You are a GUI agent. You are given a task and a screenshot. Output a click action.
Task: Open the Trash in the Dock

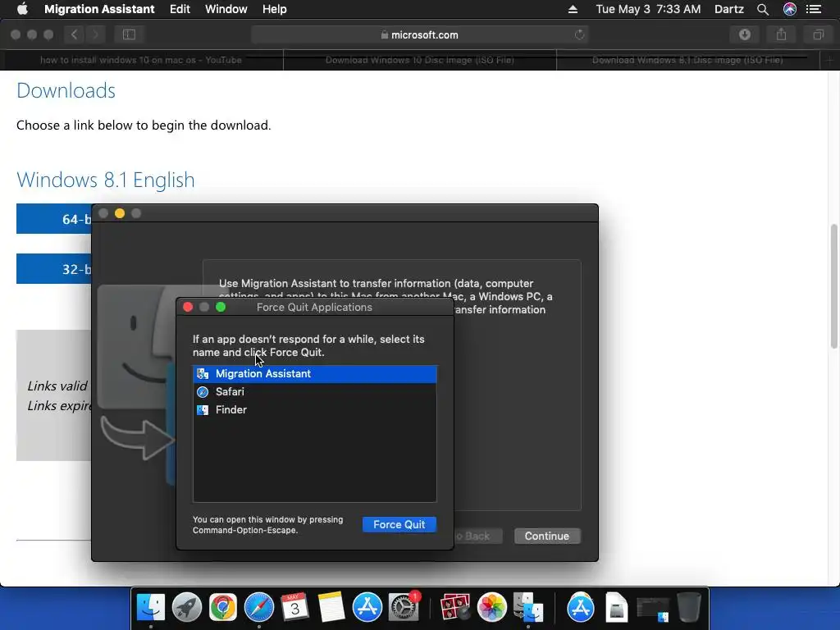pos(689,607)
